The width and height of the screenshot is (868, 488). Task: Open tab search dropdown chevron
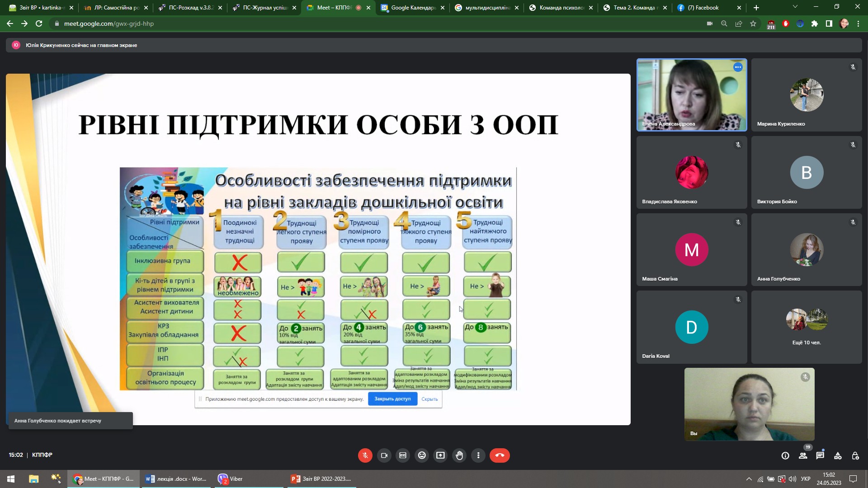[x=795, y=7]
